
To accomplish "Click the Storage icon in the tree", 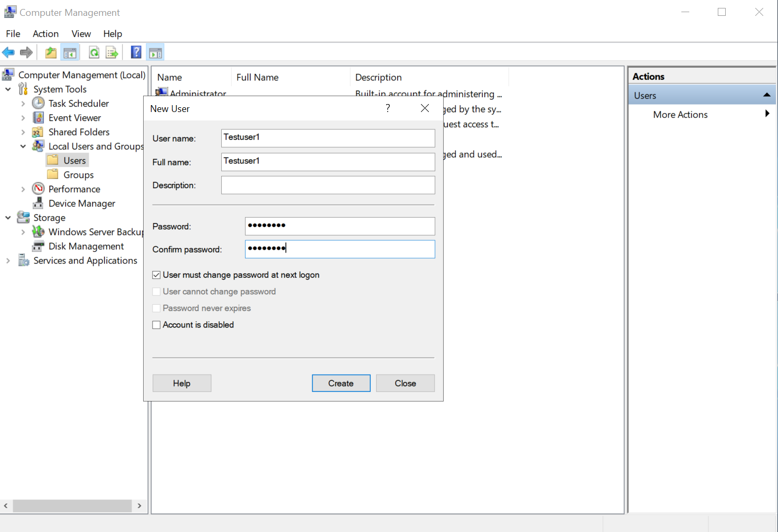I will coord(23,217).
